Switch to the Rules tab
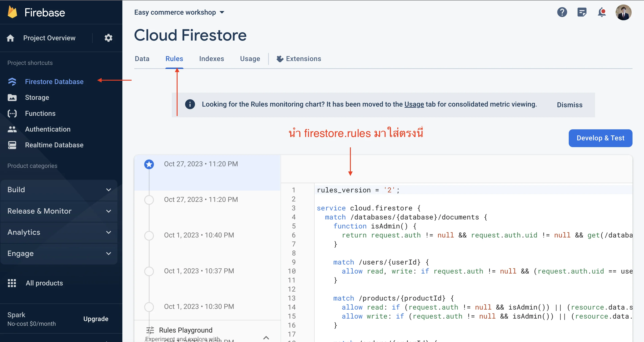 174,59
